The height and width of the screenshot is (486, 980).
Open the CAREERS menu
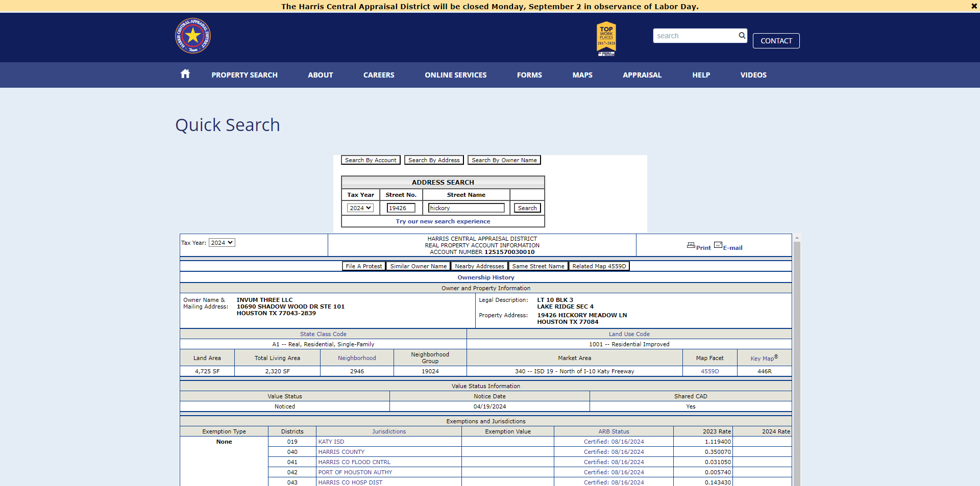point(379,75)
